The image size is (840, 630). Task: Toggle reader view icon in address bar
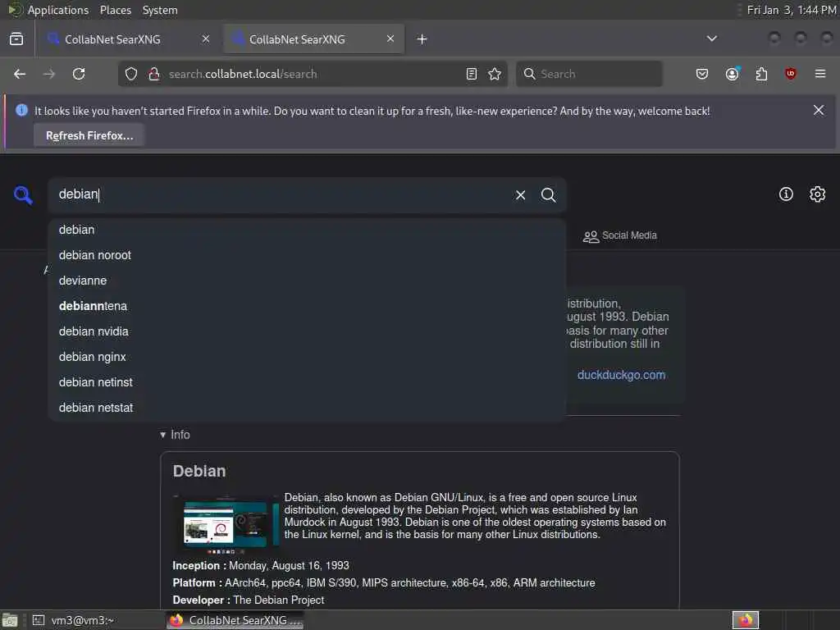coord(472,74)
